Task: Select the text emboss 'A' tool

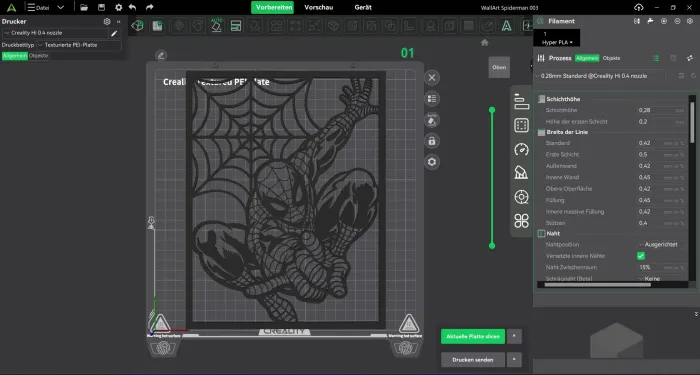Action: (506, 26)
